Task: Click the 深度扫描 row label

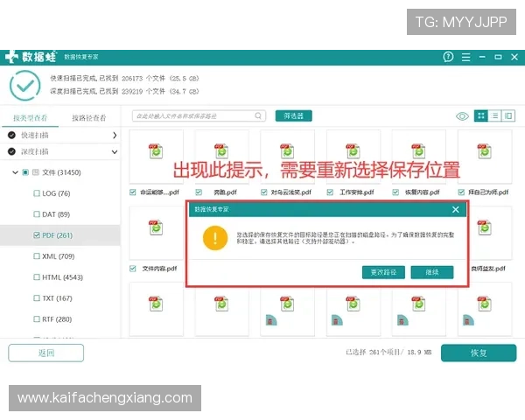Action: [35, 151]
